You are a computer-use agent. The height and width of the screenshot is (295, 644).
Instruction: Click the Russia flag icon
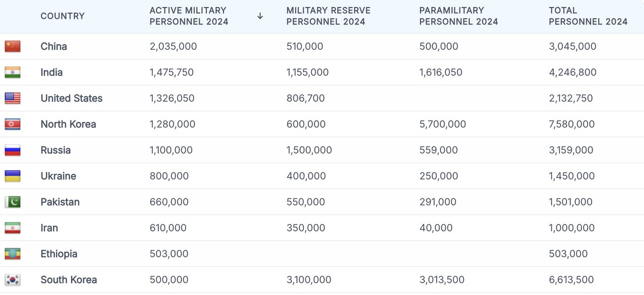pyautogui.click(x=13, y=150)
